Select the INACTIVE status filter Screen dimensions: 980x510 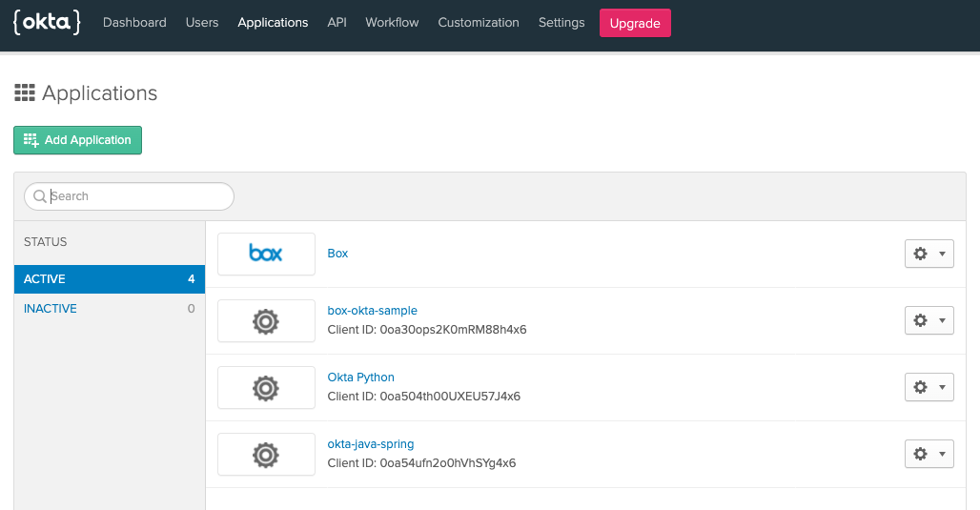coord(110,309)
